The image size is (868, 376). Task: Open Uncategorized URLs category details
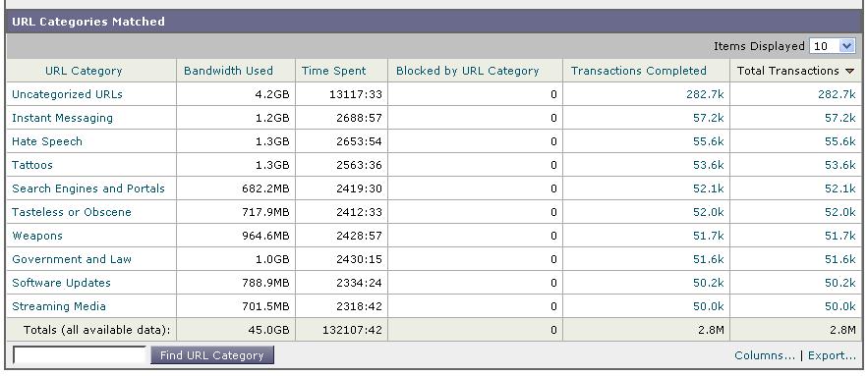click(67, 94)
